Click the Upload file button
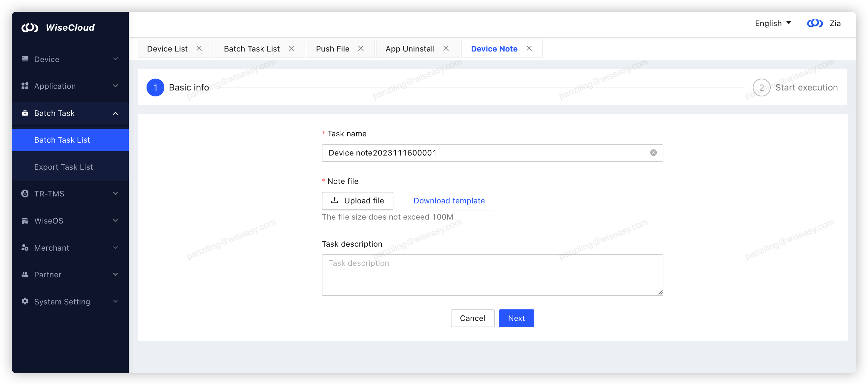The image size is (868, 385). 357,201
